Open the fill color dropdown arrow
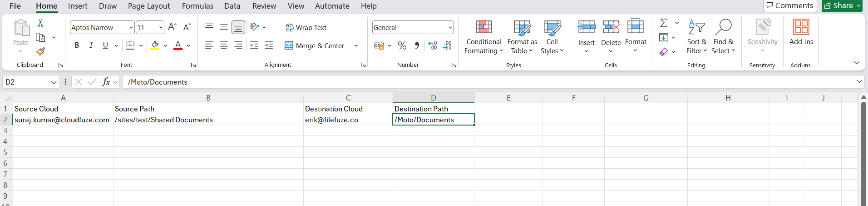 coord(165,45)
